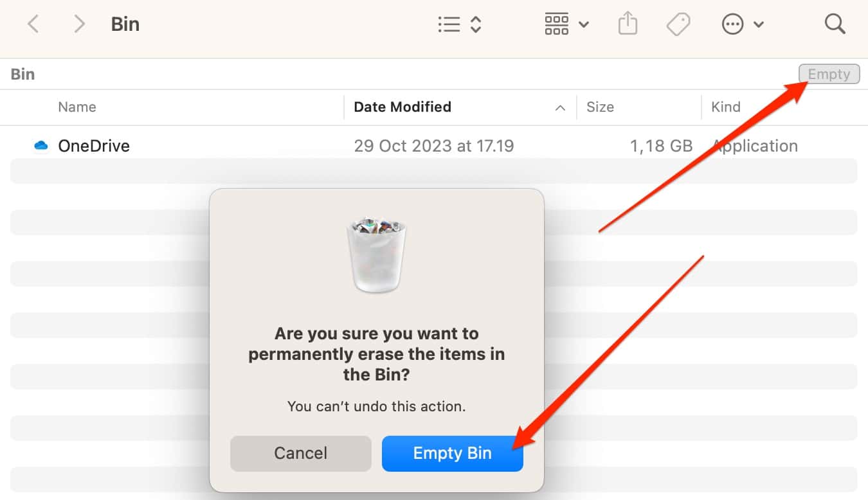Open the More actions ellipsis icon

[732, 24]
